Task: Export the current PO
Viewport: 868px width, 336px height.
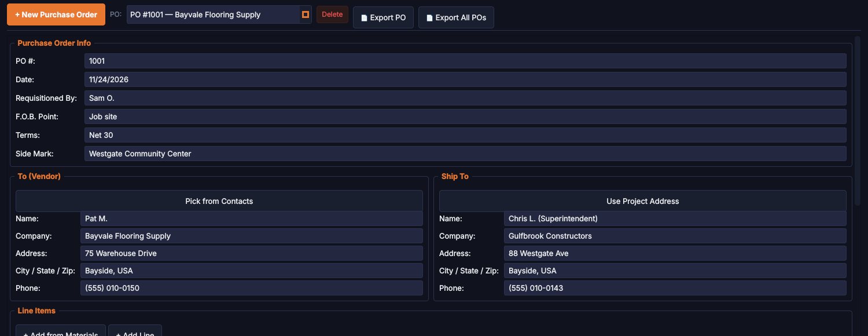Action: (383, 17)
